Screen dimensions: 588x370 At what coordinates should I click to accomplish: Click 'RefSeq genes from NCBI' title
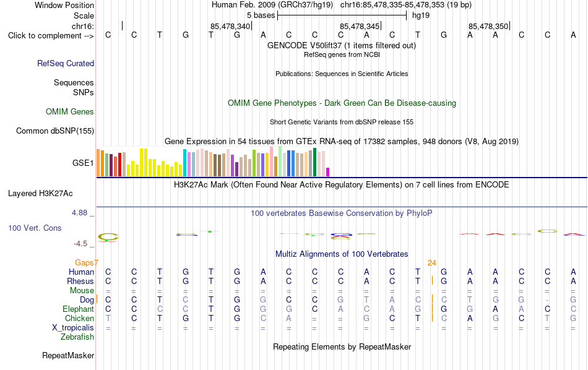pyautogui.click(x=342, y=54)
